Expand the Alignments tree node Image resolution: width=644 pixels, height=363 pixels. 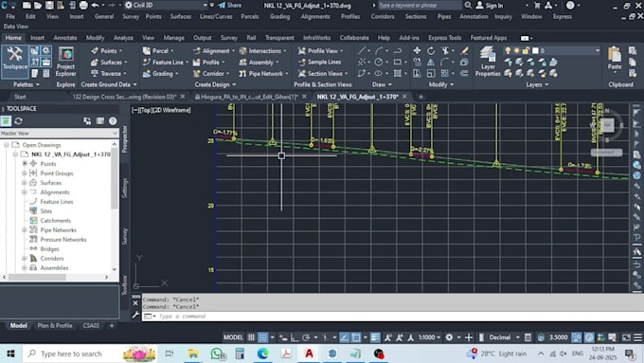point(25,192)
